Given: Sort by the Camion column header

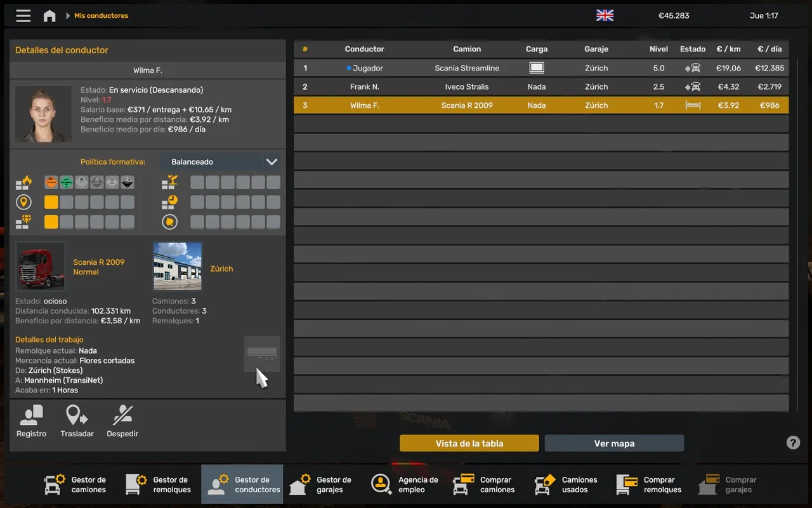Looking at the screenshot, I should pos(467,49).
